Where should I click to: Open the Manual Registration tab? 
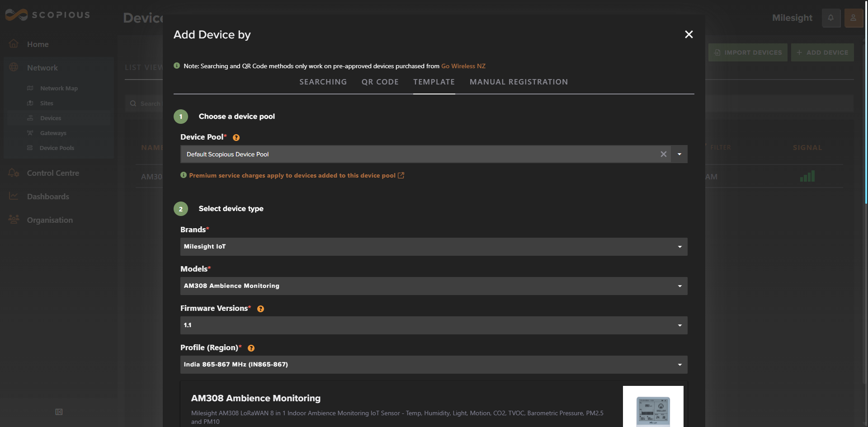tap(519, 82)
